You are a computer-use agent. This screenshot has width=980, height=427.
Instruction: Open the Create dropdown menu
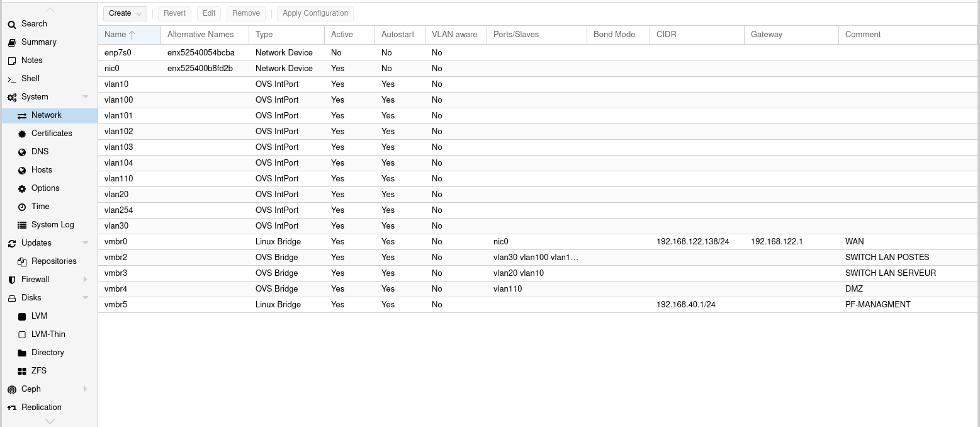pyautogui.click(x=125, y=13)
